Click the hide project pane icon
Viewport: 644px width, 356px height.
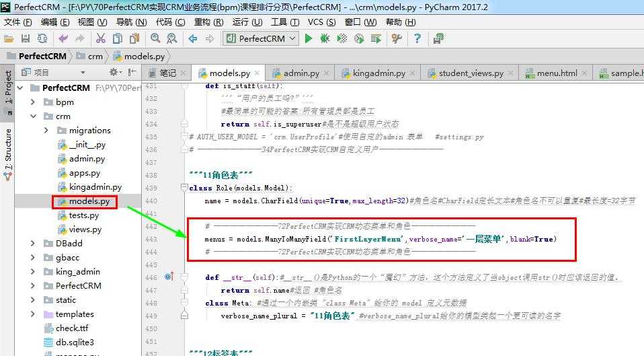132,73
